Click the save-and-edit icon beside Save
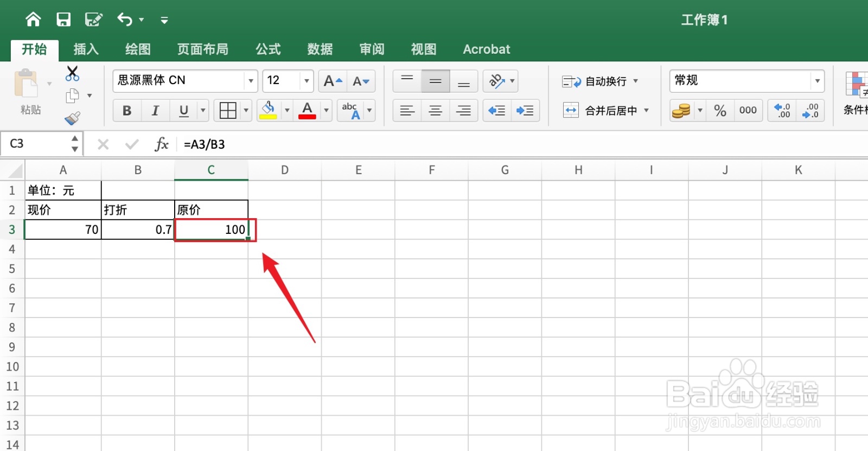 [93, 20]
